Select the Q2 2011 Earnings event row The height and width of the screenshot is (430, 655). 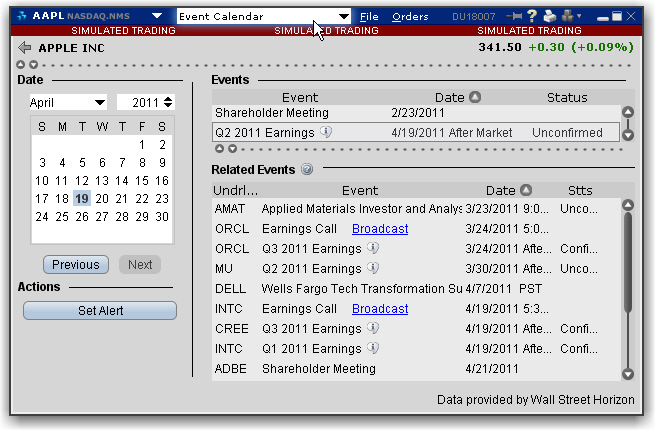click(x=416, y=132)
